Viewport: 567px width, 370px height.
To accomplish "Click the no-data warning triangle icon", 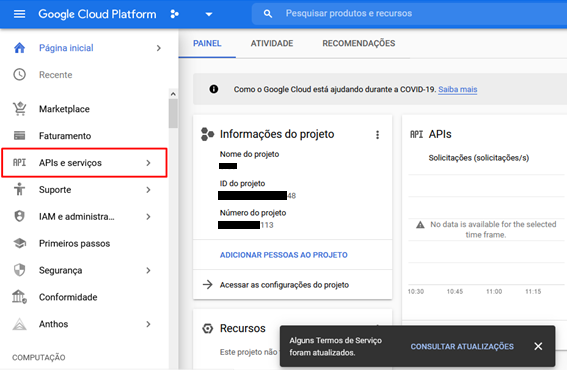I will point(420,225).
